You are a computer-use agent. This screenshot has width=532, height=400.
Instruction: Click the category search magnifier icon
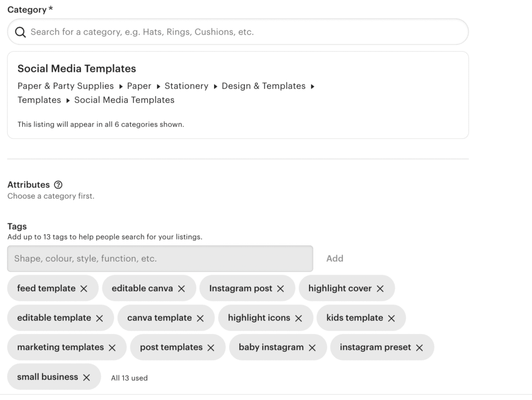(x=20, y=32)
